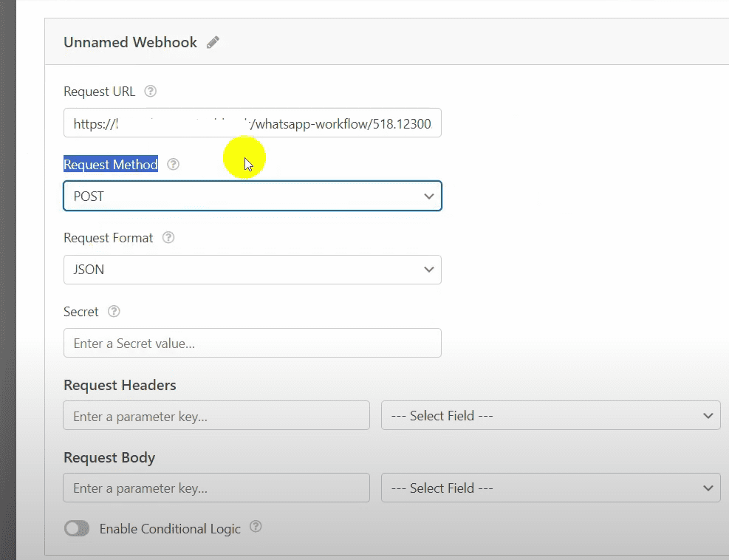Click the Unnamed Webhook title text

point(130,42)
